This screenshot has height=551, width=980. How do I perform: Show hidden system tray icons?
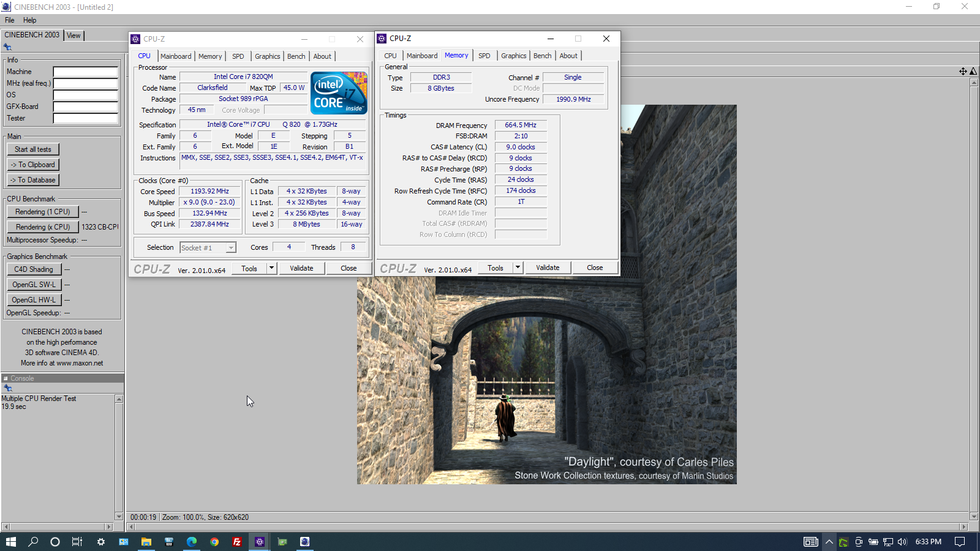coord(829,542)
